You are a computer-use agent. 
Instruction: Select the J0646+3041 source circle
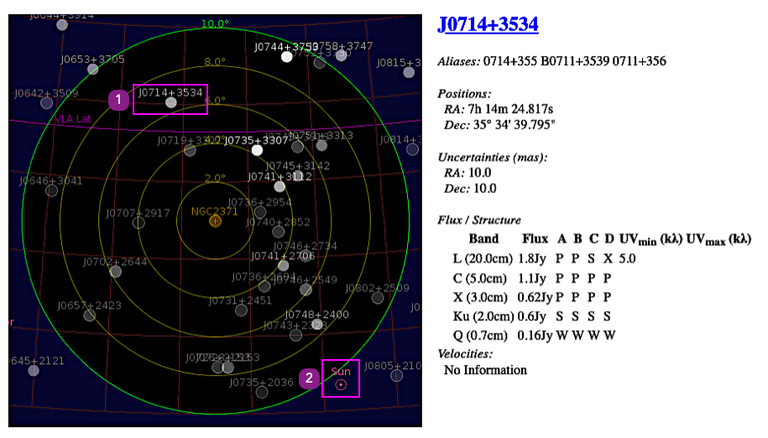pos(50,190)
